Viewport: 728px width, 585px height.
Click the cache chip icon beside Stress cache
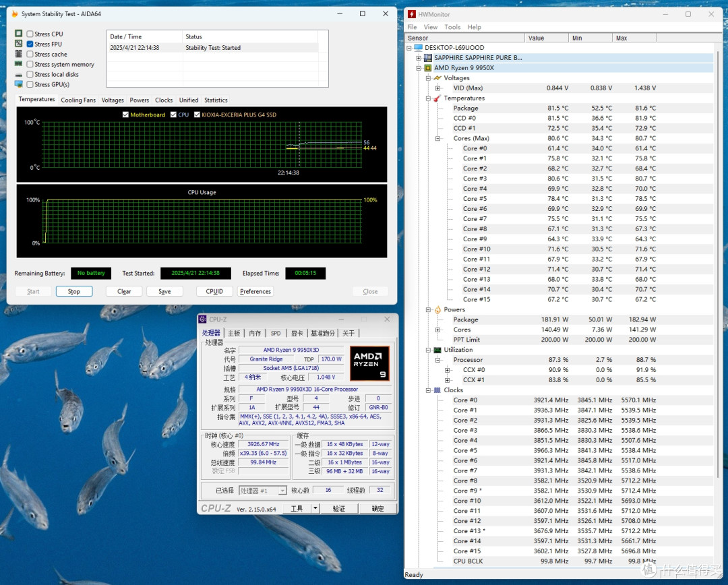tap(19, 54)
